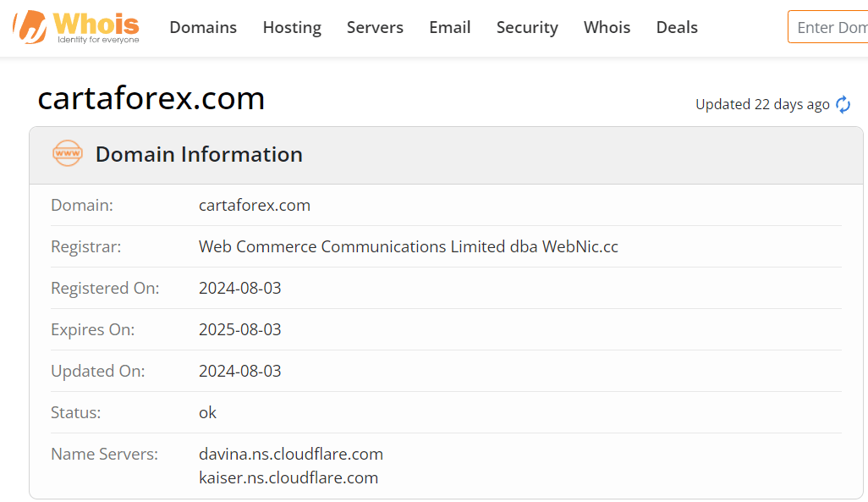
Task: Click the Domain: label
Action: pyautogui.click(x=82, y=205)
